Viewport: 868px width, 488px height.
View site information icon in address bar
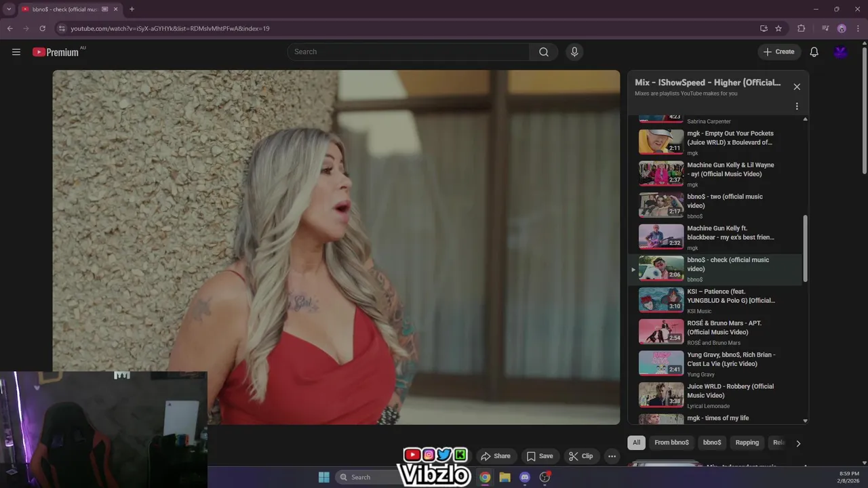point(62,28)
